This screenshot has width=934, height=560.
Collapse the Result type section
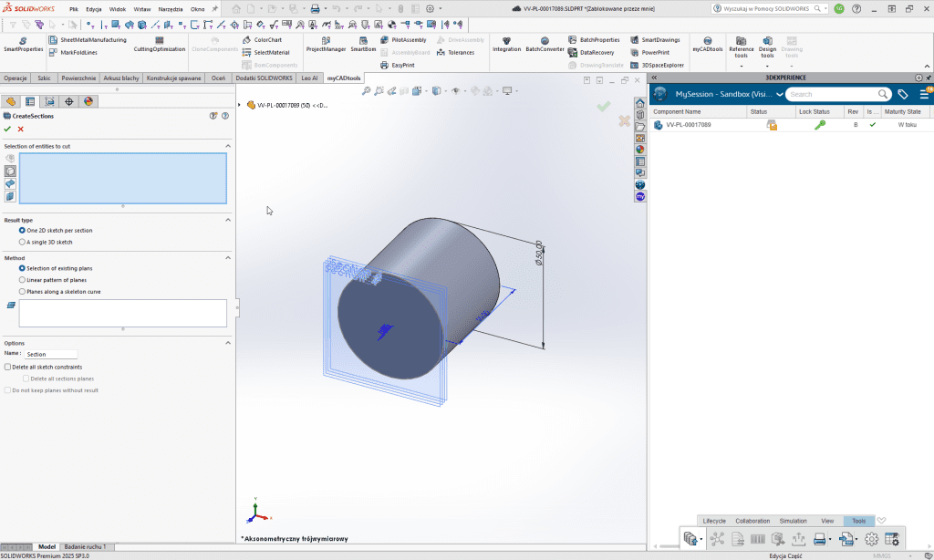228,220
